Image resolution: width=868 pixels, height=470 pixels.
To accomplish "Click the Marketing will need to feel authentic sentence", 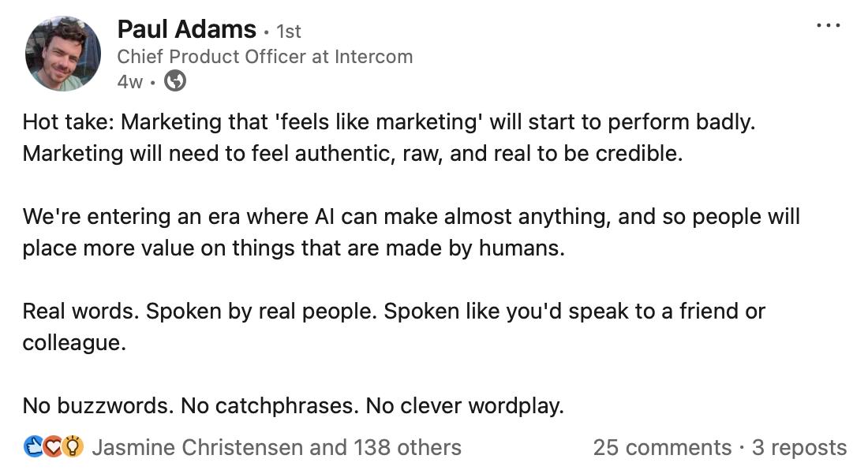I will (x=352, y=153).
